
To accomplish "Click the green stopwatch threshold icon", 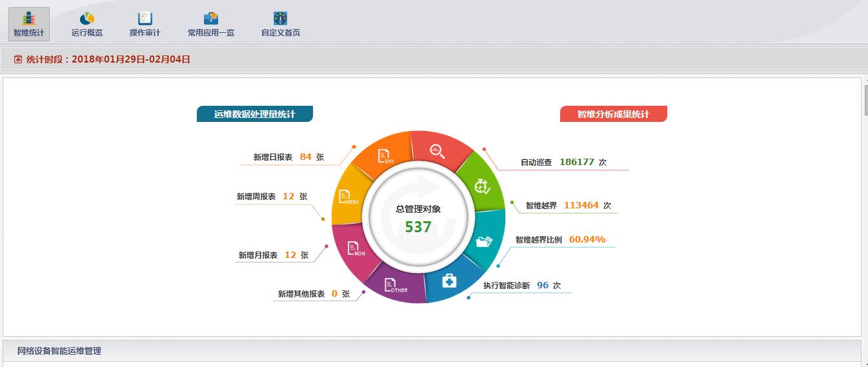I will 482,186.
